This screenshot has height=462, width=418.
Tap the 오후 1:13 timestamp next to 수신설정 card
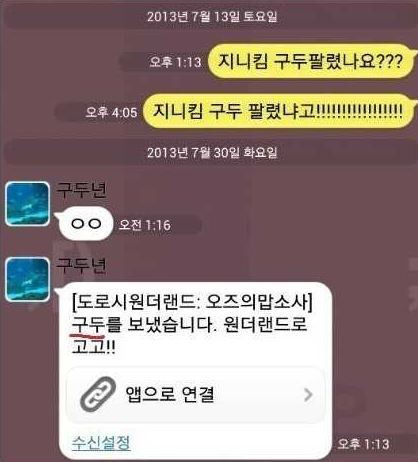click(363, 444)
